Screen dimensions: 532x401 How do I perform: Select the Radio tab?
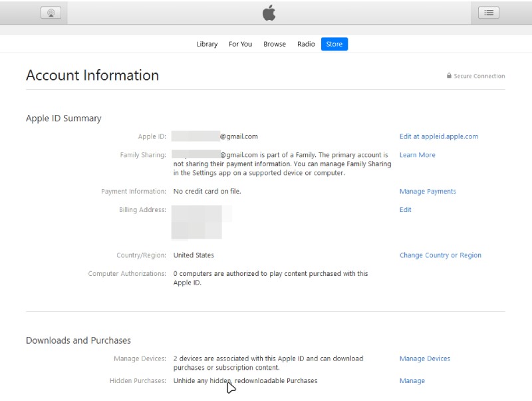(306, 44)
